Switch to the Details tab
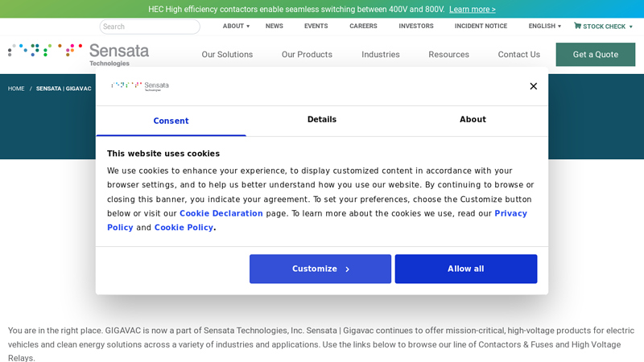 pyautogui.click(x=322, y=120)
